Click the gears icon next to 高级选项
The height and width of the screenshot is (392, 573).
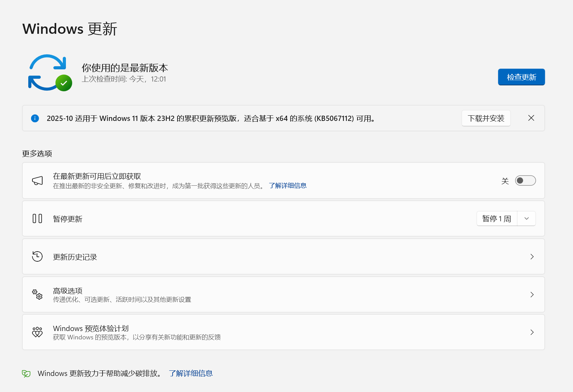(37, 294)
